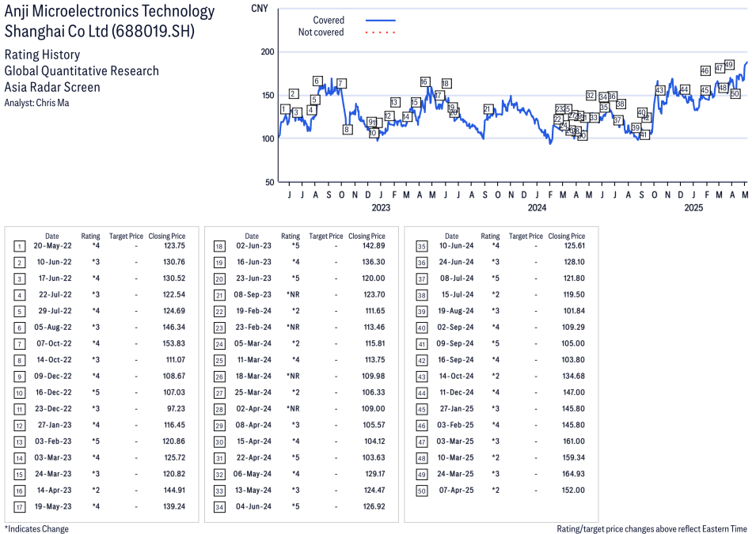Screen dimensions: 756x534
Task: Click chart marker 38 on the chart
Action: 621,104
